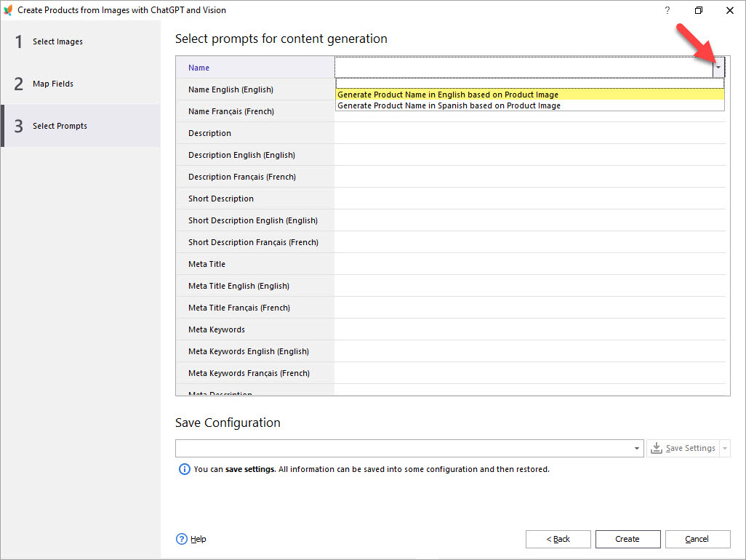Open the Save Configuration combo box arrow
The image size is (746, 560).
[x=637, y=448]
